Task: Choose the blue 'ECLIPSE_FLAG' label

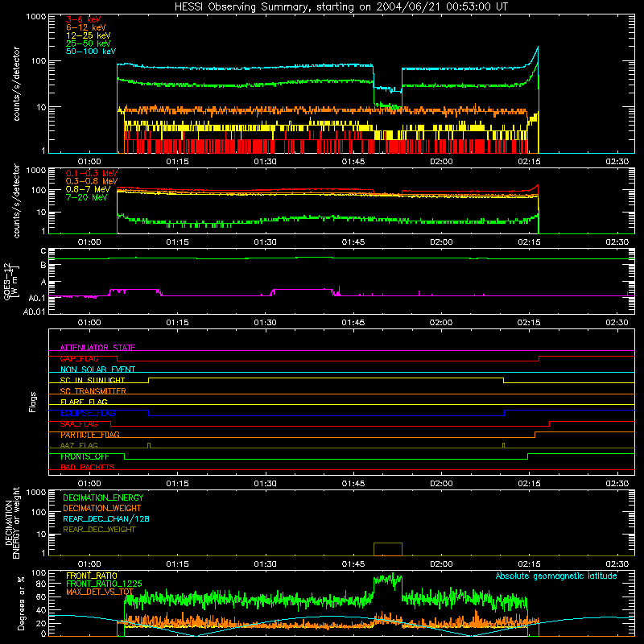Action: pyautogui.click(x=88, y=413)
